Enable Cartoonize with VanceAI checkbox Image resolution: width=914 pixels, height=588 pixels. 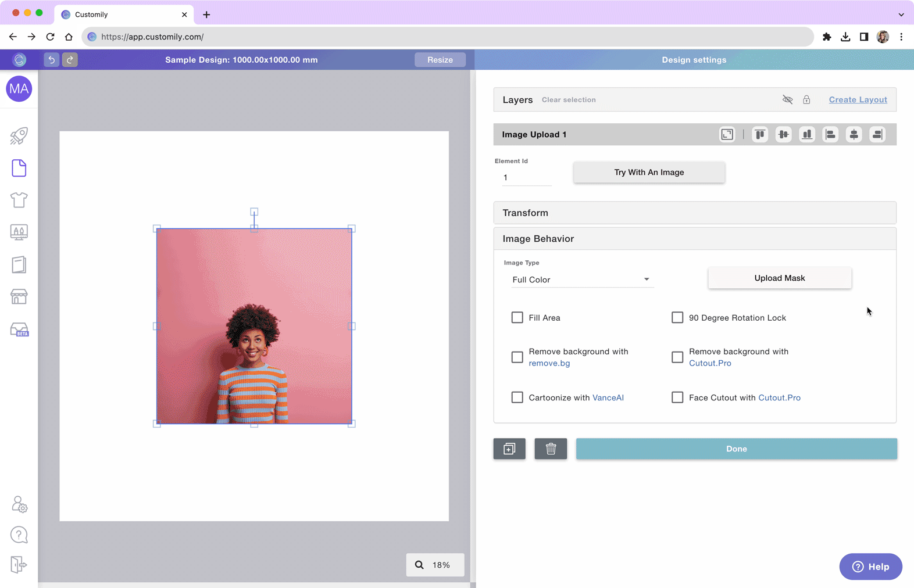click(517, 397)
